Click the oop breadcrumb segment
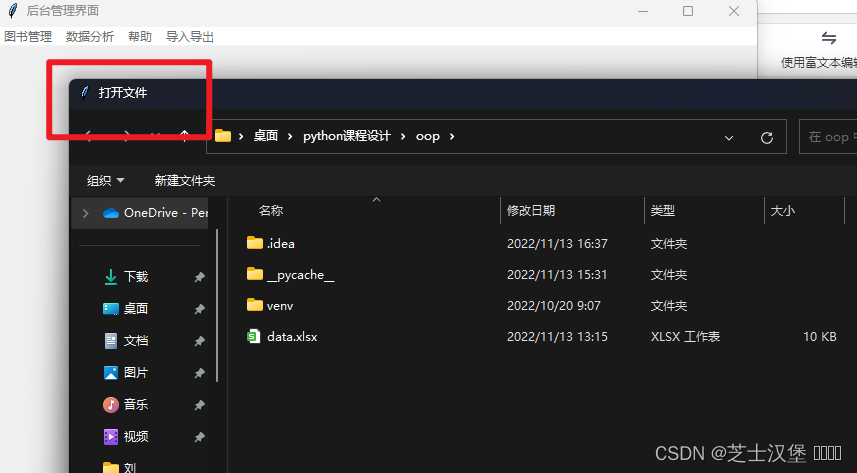This screenshot has width=857, height=473. click(427, 136)
